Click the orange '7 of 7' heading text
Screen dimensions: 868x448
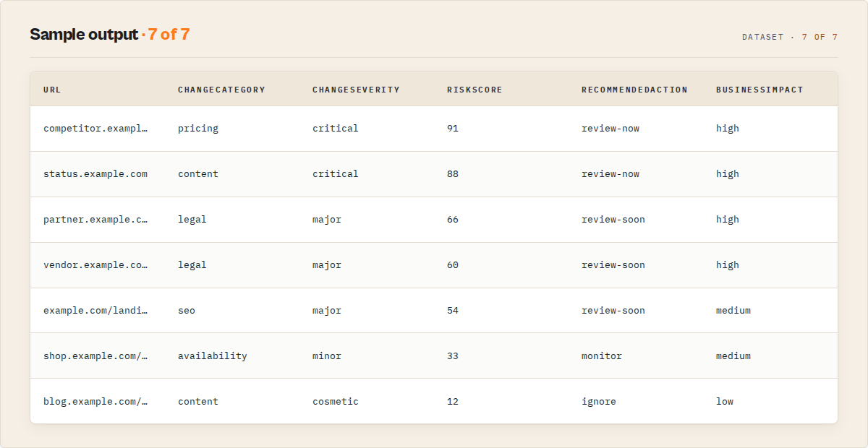coord(169,35)
